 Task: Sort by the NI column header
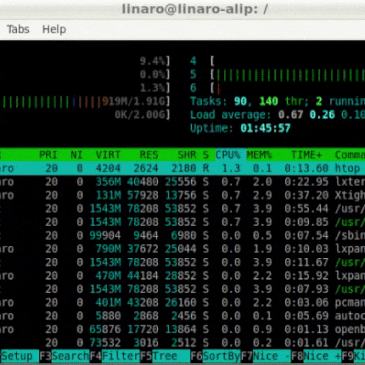coord(76,155)
